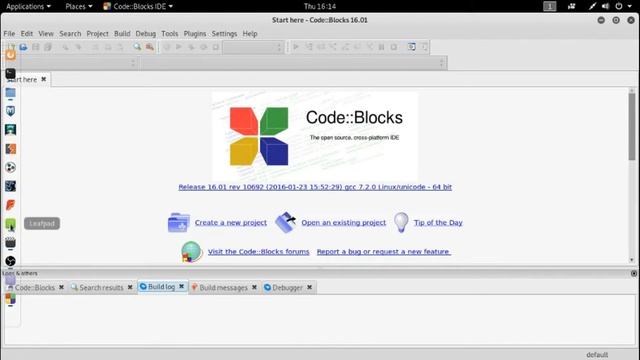Launch Burp Suite orange dock icon
Viewport: 640px width, 360px height.
pyautogui.click(x=11, y=149)
